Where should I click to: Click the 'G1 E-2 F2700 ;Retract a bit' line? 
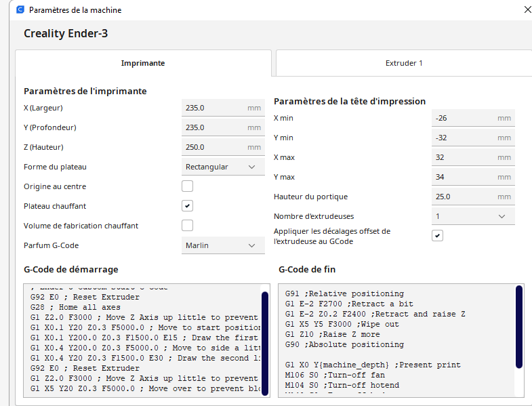click(349, 304)
